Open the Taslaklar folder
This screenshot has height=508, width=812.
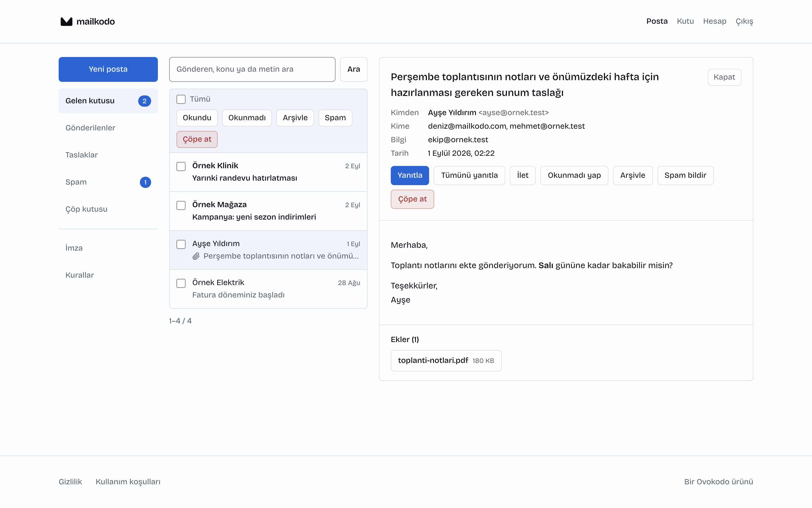108,155
